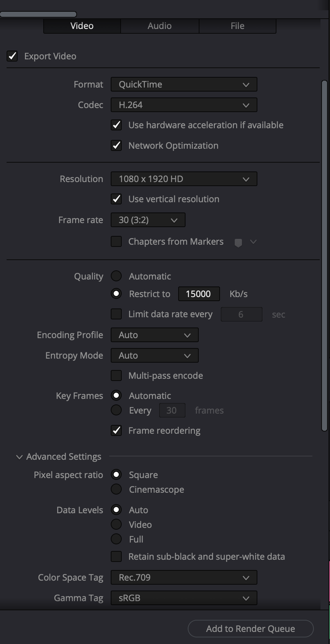The height and width of the screenshot is (644, 330).
Task: Collapse the Advanced Settings section
Action: coord(19,456)
